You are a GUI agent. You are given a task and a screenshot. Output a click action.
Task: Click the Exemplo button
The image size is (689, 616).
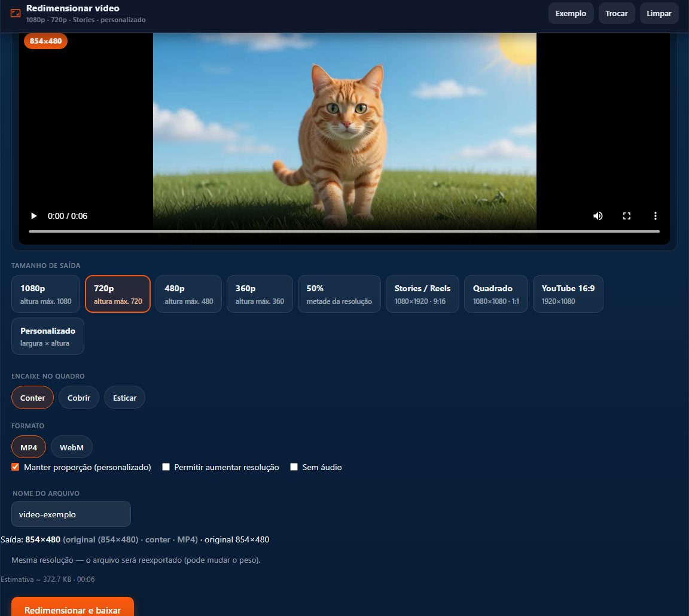571,13
